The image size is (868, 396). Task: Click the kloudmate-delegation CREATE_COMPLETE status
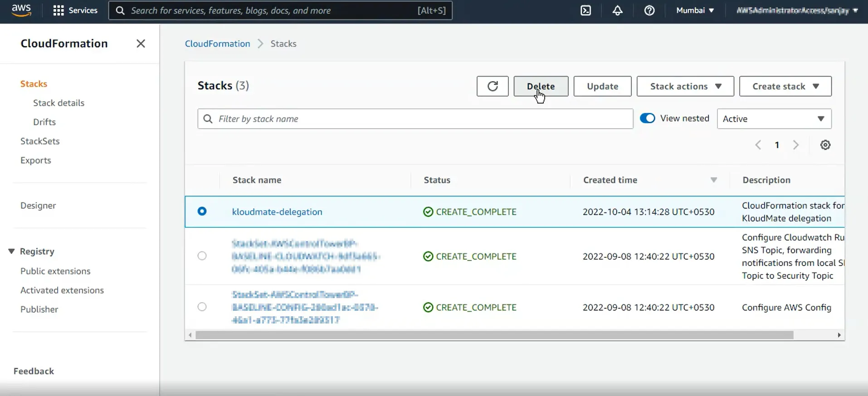[470, 212]
